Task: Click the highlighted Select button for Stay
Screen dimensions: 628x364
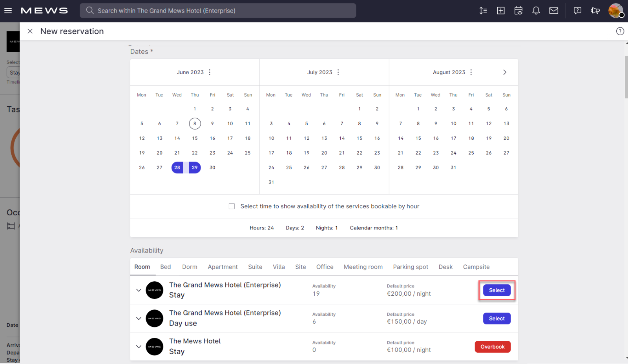Action: coord(497,290)
